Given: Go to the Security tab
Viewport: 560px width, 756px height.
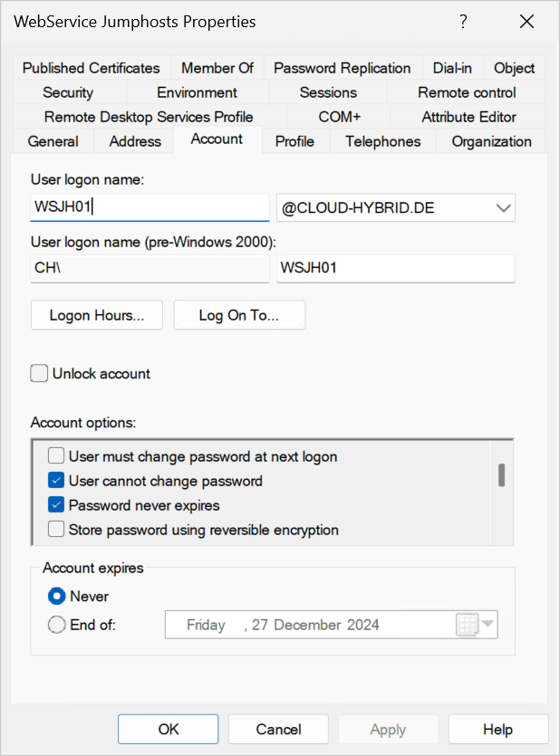Looking at the screenshot, I should 68,92.
